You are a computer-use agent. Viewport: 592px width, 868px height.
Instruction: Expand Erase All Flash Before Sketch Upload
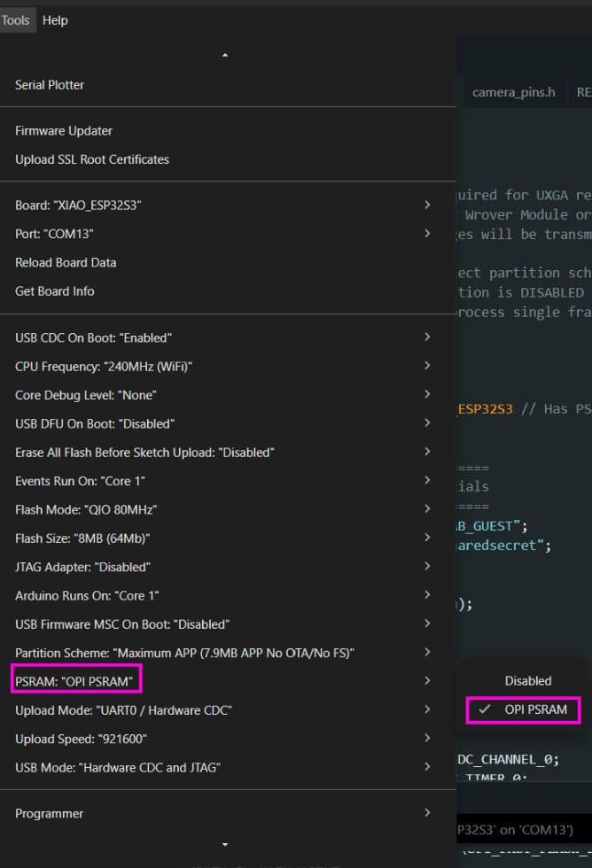click(228, 453)
